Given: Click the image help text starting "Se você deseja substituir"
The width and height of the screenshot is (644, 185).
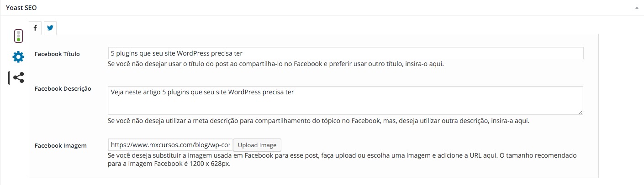Looking at the screenshot, I should (342, 160).
